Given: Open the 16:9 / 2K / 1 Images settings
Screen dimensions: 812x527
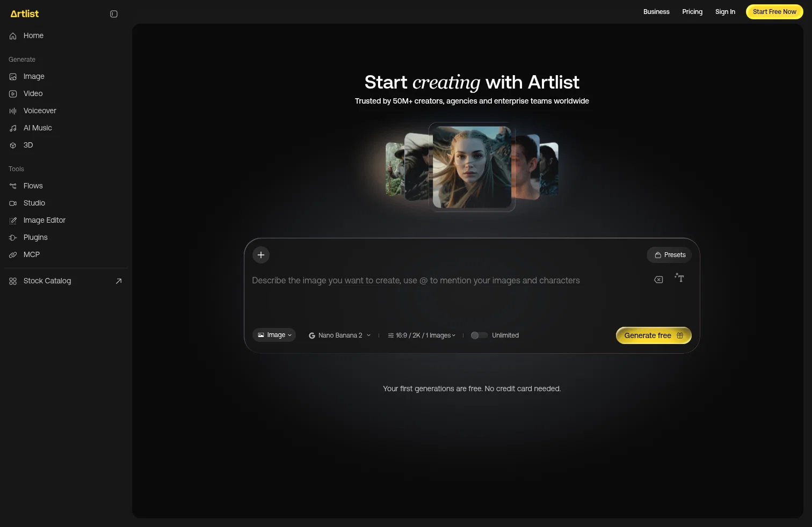Looking at the screenshot, I should tap(422, 335).
